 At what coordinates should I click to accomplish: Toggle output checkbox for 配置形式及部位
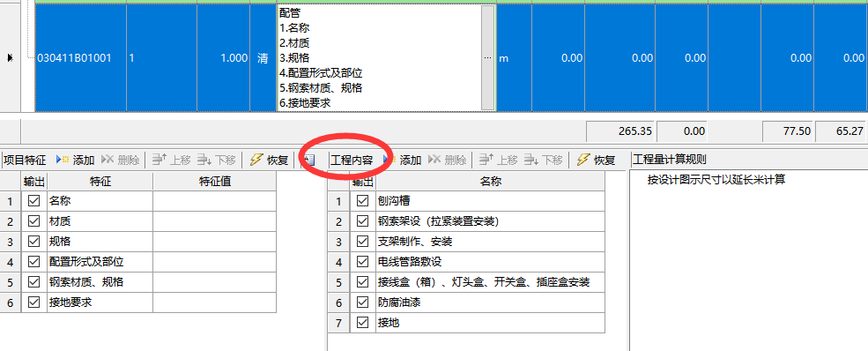point(33,262)
